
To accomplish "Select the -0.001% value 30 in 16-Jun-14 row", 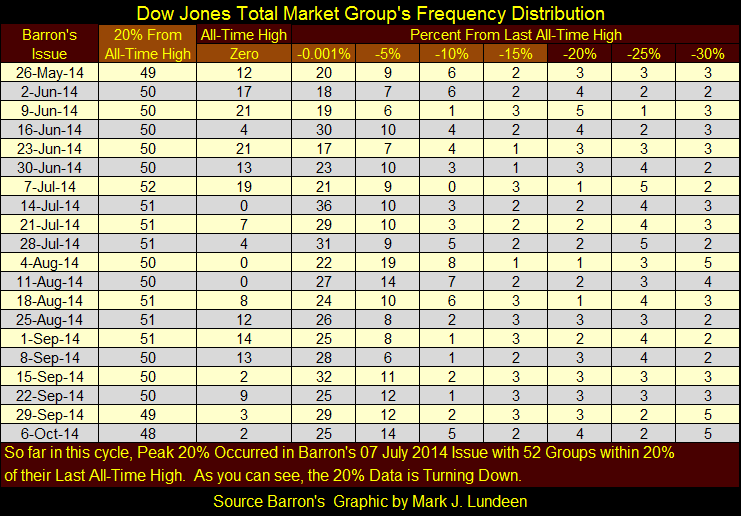I will 324,129.
